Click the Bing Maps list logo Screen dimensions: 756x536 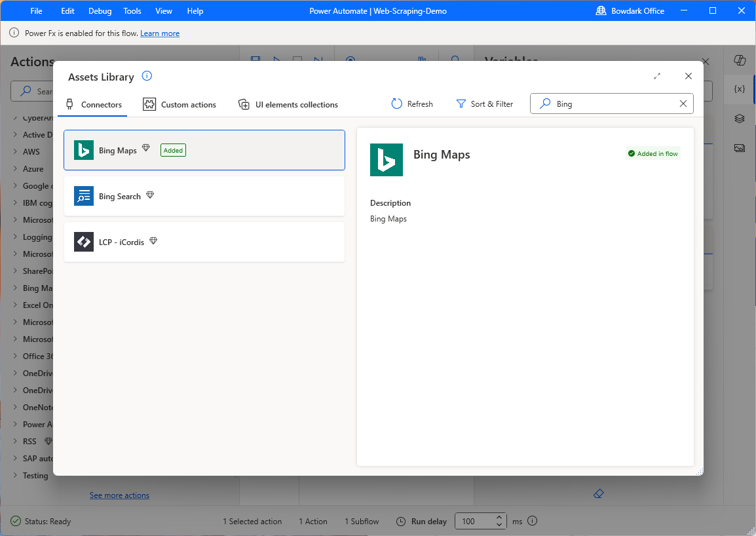84,150
